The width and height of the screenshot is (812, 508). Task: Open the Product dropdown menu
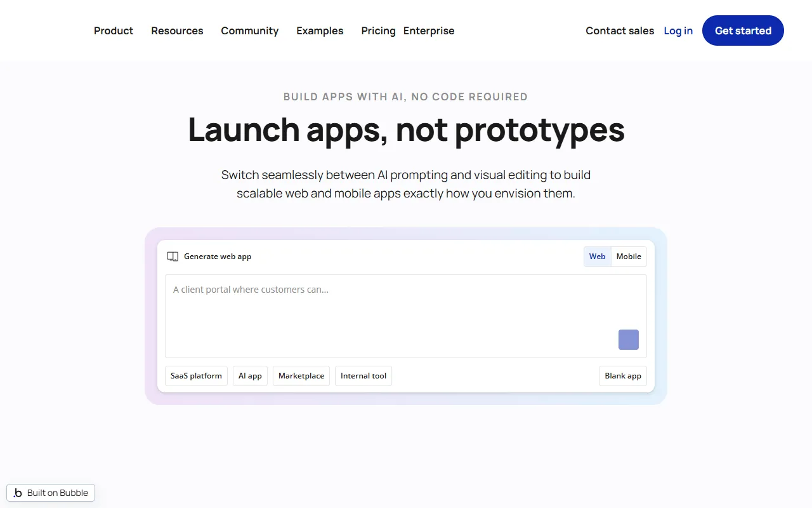coord(114,30)
